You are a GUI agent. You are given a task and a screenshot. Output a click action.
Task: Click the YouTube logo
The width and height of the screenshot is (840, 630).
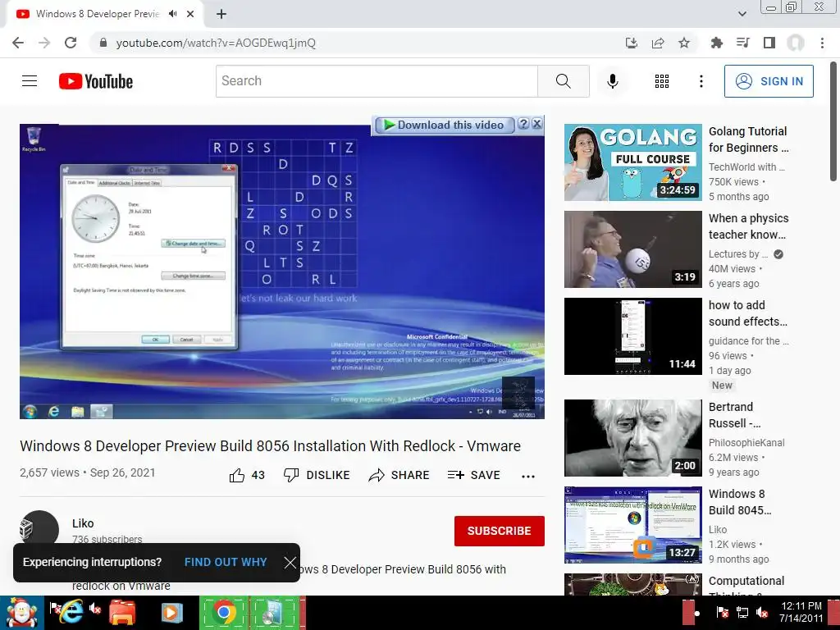(96, 81)
